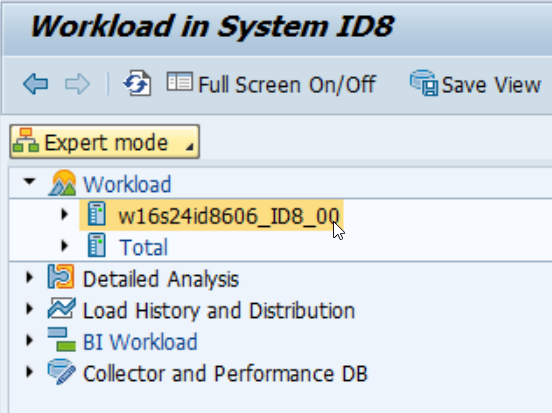Select the Load History and Distribution item
The width and height of the screenshot is (552, 413).
[219, 311]
